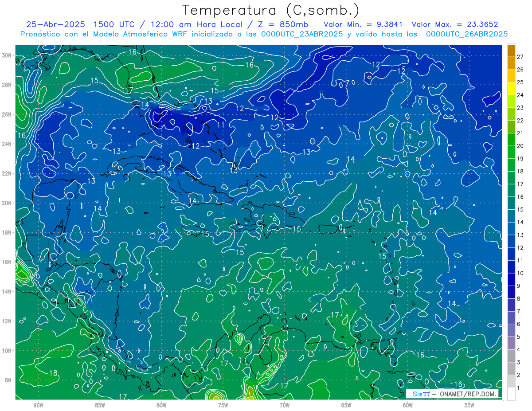The image size is (532, 411).
Task: Select the purple legend band labeled 6
Action: coord(511,318)
